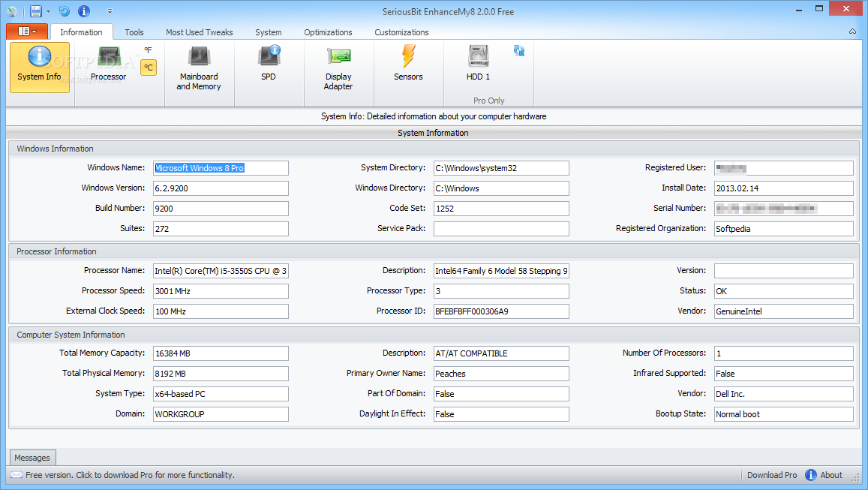Open the Messages tab at bottom
Screen dimensions: 868x490
pyautogui.click(x=32, y=457)
